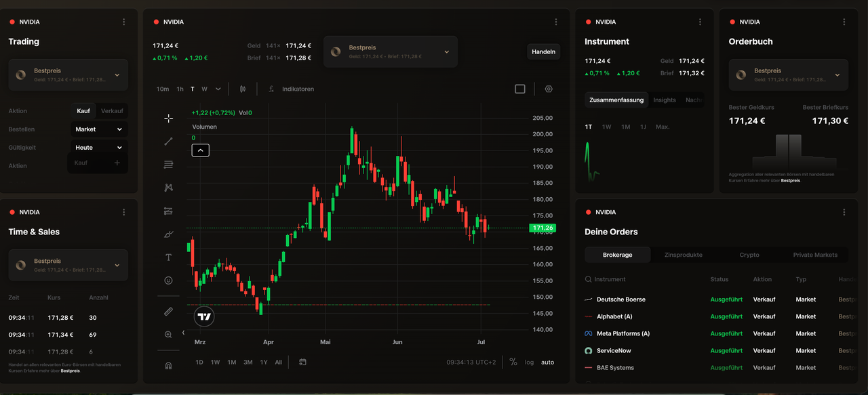The width and height of the screenshot is (868, 395).
Task: Set chart range to 3M
Action: coord(248,362)
